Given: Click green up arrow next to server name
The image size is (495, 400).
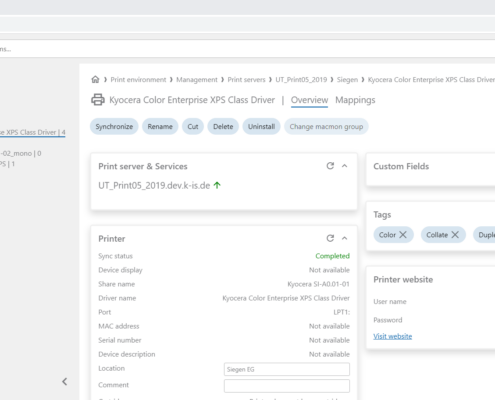Looking at the screenshot, I should coord(217,185).
